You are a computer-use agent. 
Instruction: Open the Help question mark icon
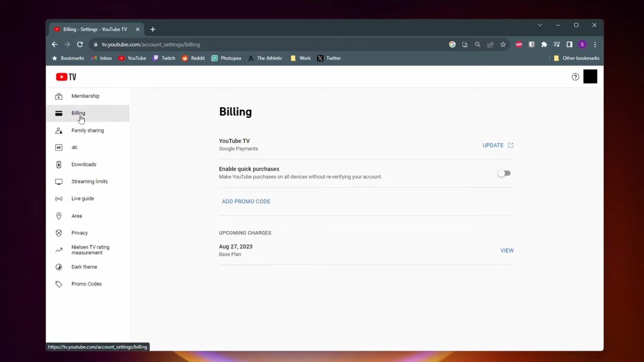(575, 77)
